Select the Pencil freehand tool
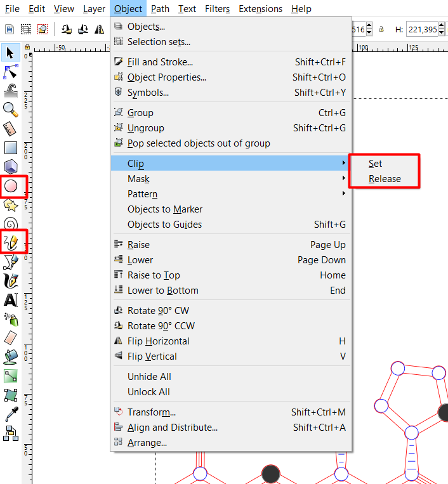The height and width of the screenshot is (484, 448). tap(11, 242)
